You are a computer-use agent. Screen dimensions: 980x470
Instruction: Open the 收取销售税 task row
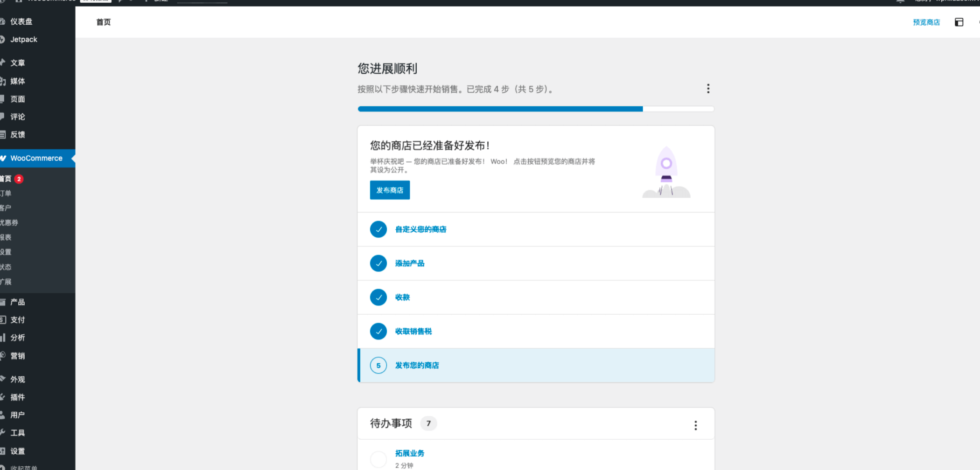[413, 332]
